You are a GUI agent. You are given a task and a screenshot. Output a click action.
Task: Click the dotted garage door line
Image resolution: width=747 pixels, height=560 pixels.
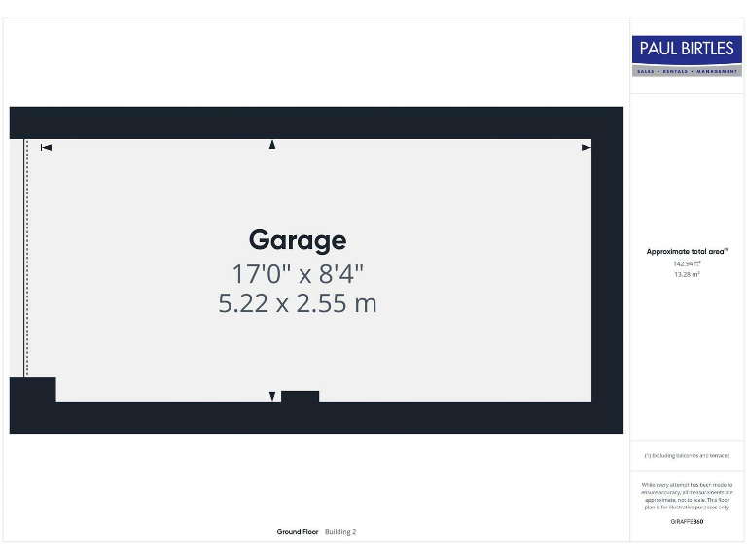[26, 258]
